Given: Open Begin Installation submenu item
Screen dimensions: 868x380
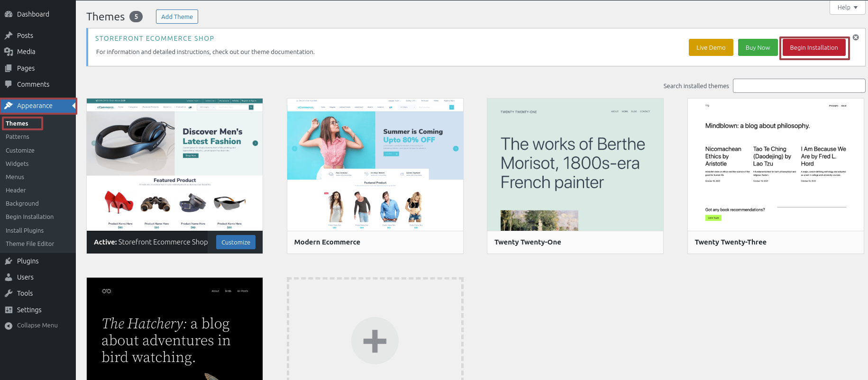Looking at the screenshot, I should point(29,217).
